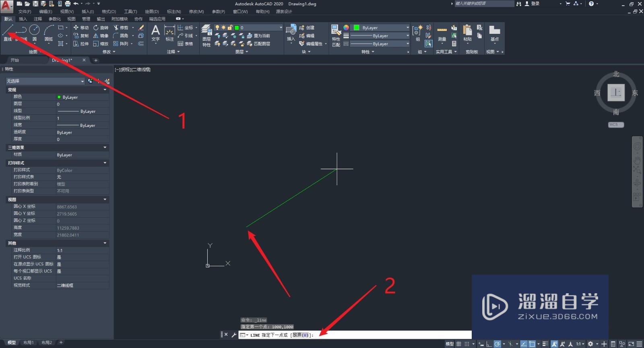Open the 文件(F) menu
The image size is (644, 348).
[x=25, y=11]
